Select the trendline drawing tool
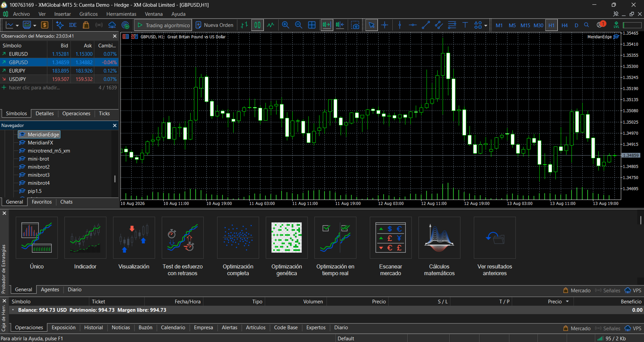The width and height of the screenshot is (644, 342). (x=426, y=25)
